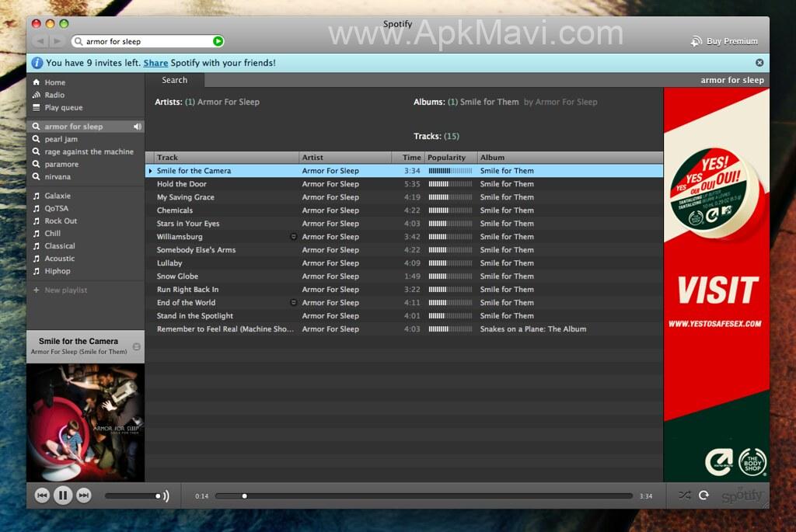Click the song progress bar
Viewport: 796px width, 532px height.
pyautogui.click(x=424, y=495)
